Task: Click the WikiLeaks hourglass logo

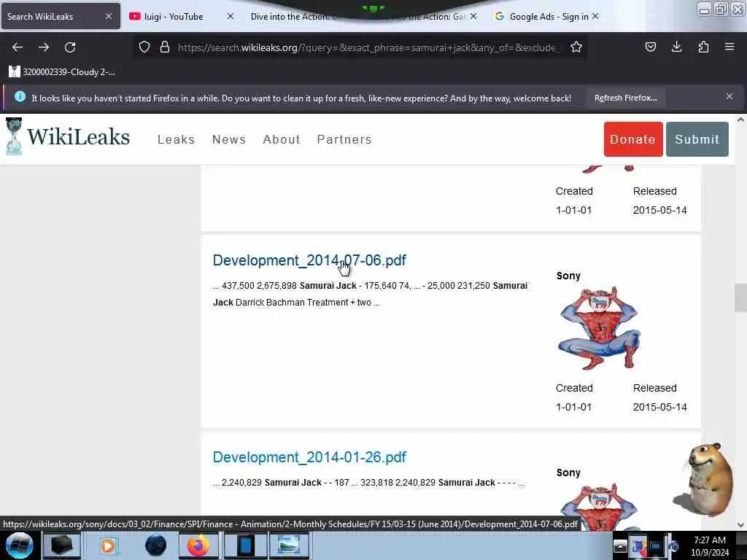Action: [x=14, y=136]
